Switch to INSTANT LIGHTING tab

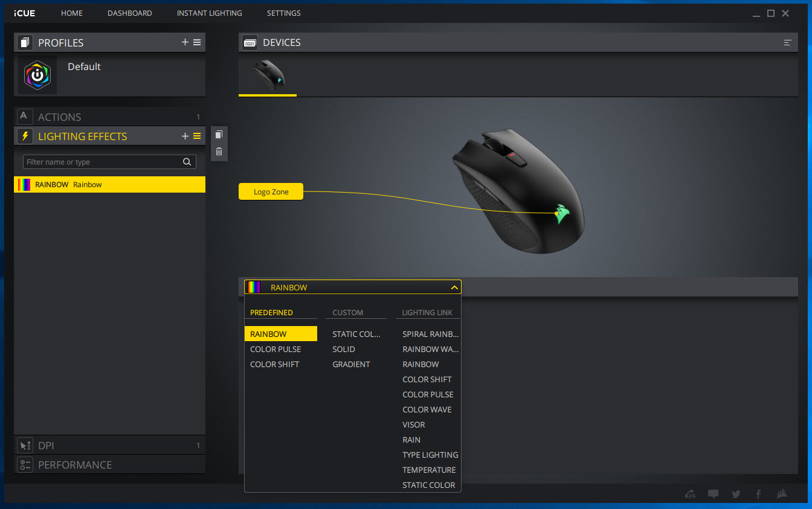pos(209,13)
